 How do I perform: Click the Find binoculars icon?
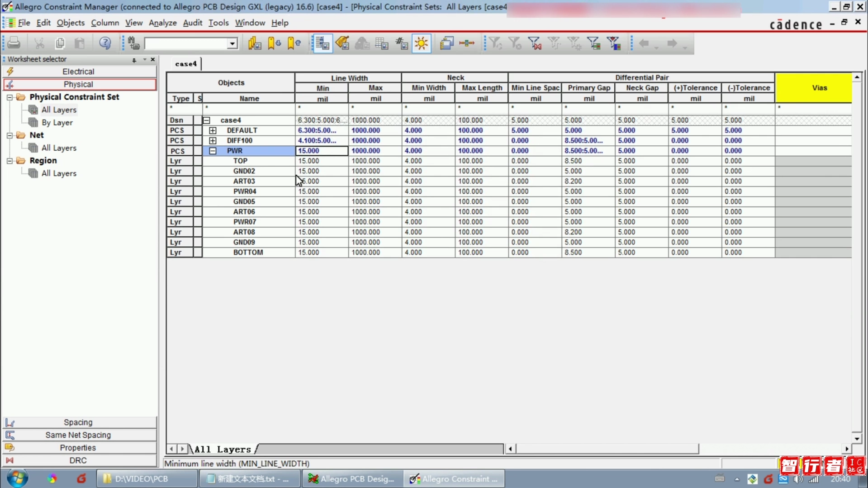click(x=133, y=43)
